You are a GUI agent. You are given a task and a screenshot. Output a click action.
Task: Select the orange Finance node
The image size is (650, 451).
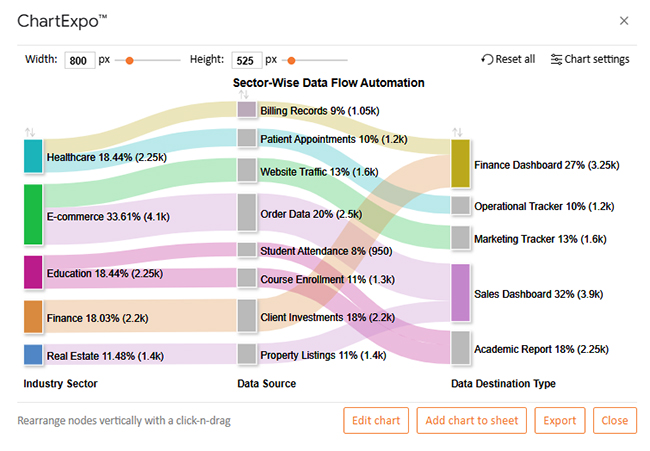click(x=33, y=316)
